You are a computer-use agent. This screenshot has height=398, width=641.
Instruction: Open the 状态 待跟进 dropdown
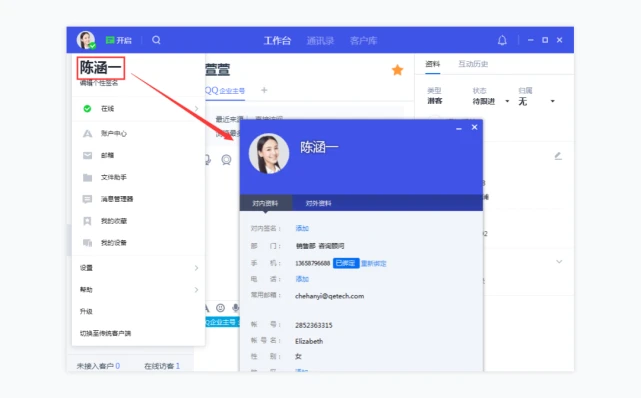point(491,101)
